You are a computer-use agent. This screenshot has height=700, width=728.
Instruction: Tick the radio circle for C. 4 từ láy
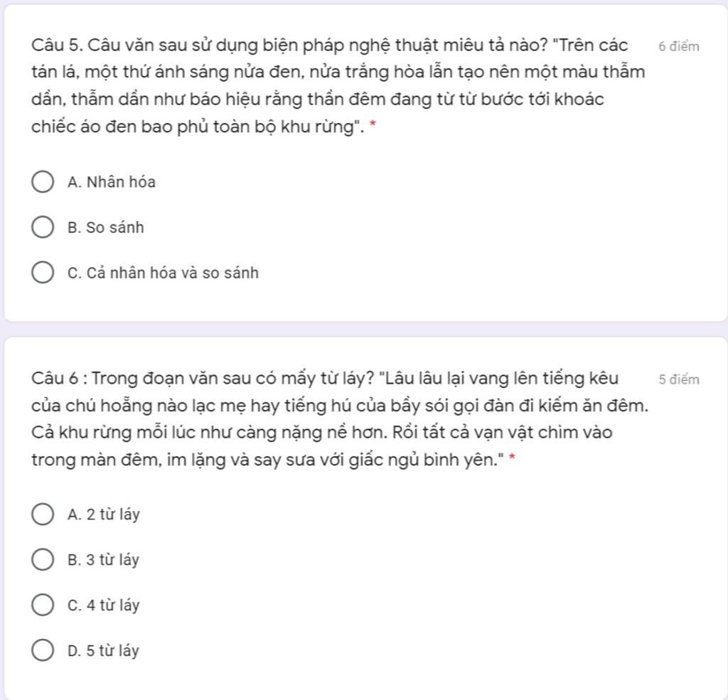coord(42,605)
